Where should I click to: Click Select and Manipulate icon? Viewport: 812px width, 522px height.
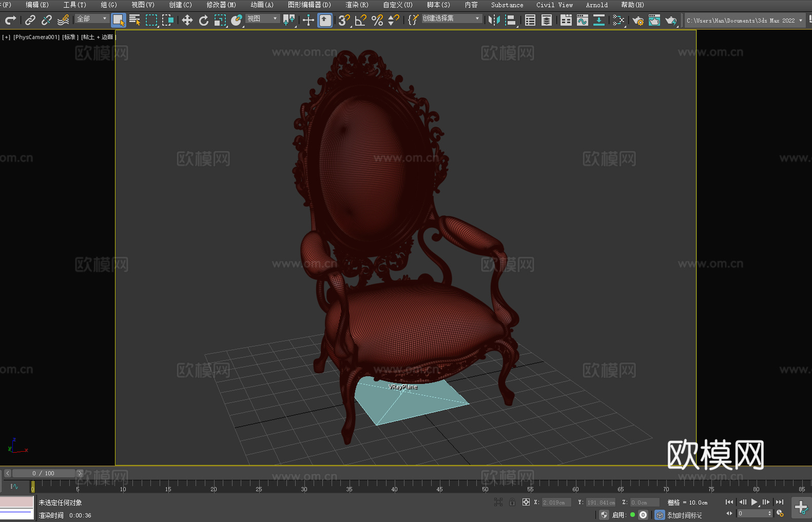point(308,20)
